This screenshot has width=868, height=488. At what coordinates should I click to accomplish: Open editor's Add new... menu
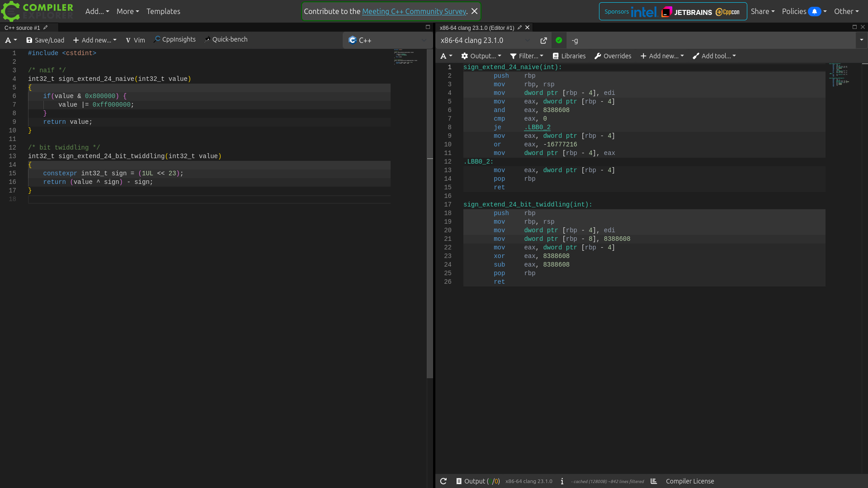coord(95,40)
